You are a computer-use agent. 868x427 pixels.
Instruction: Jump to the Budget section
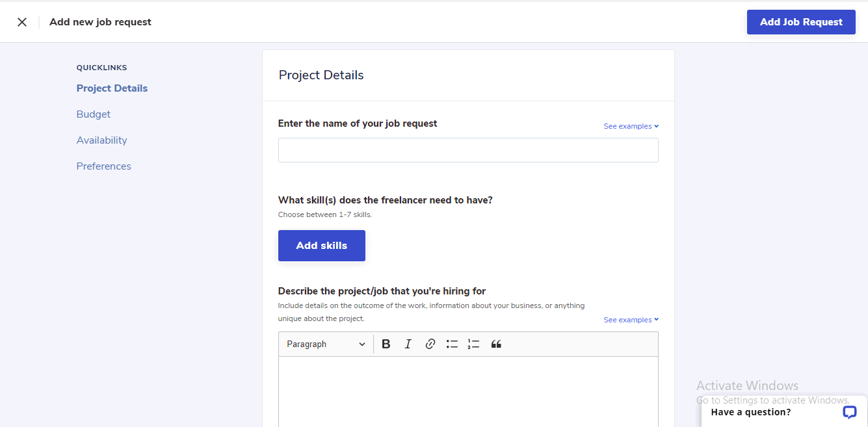(x=94, y=114)
